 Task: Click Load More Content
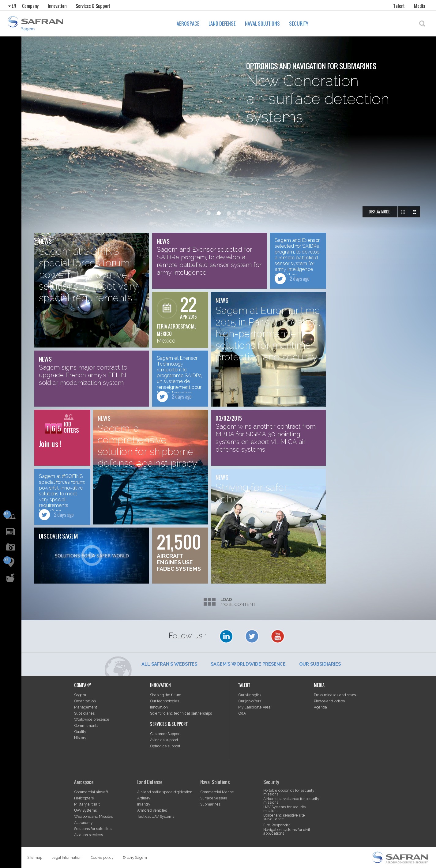click(x=229, y=602)
